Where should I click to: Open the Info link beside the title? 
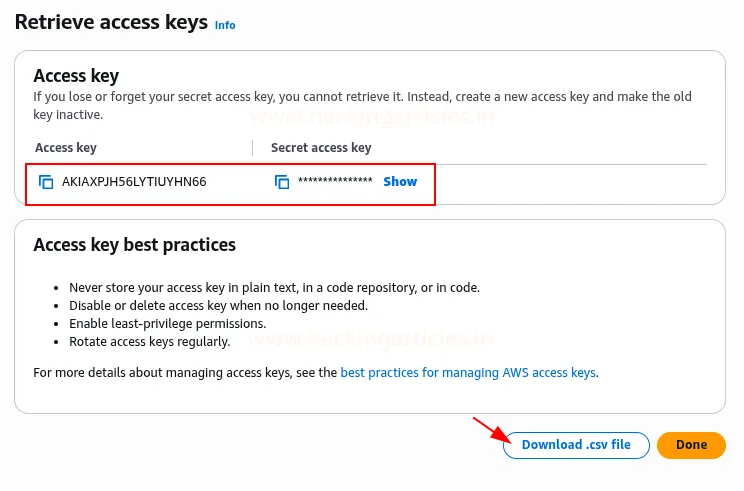pos(225,25)
